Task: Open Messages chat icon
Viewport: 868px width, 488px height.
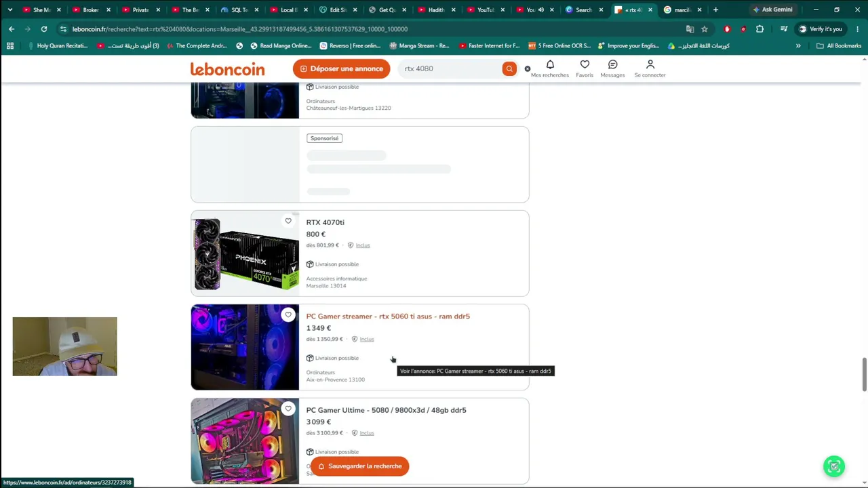Action: click(612, 68)
